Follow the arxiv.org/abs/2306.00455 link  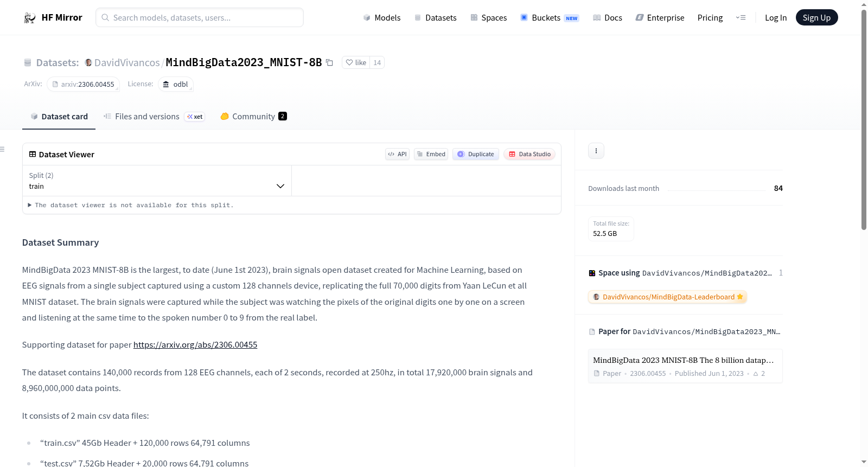pyautogui.click(x=195, y=345)
